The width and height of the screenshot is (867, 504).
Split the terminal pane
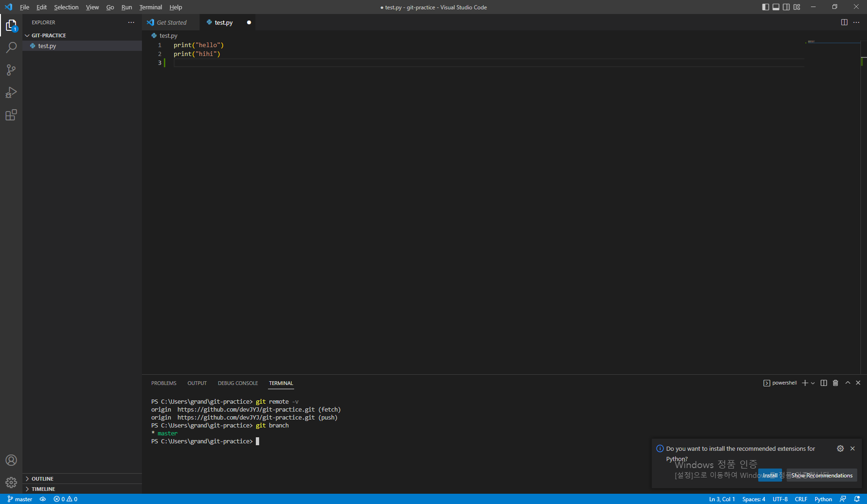point(824,383)
